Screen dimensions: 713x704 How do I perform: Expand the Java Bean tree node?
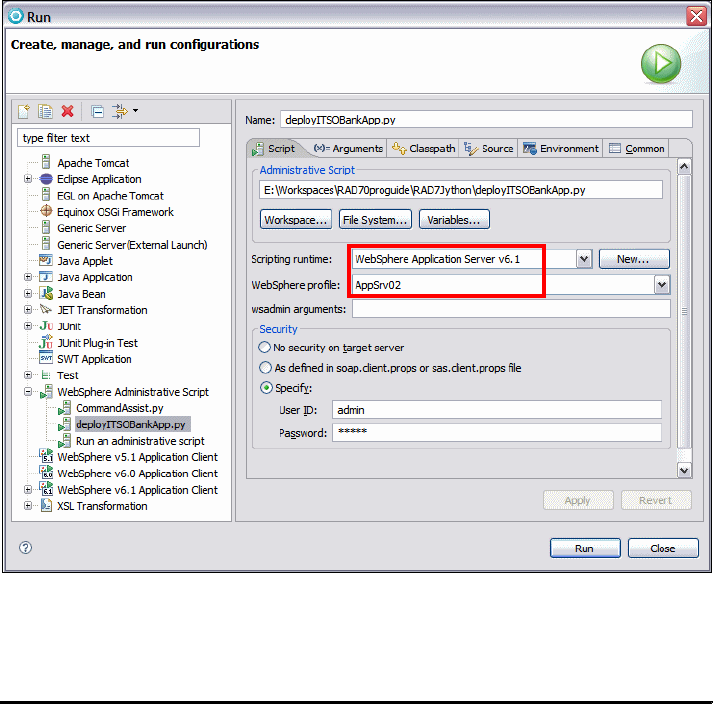[28, 293]
